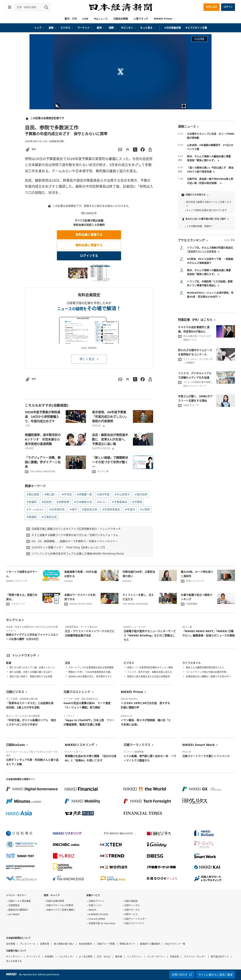Expand the NIKKEI Prime dropdown
This screenshot has width=241, height=980.
click(165, 19)
